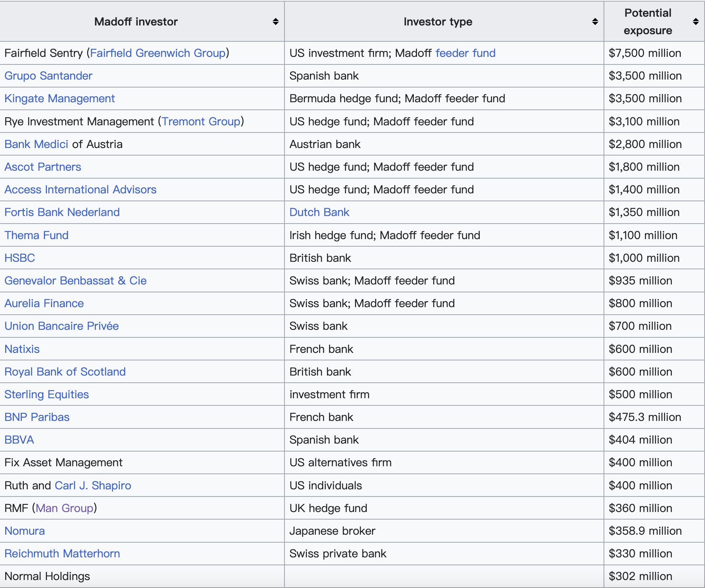Select British bank cell in Royal Bank row

[444, 372]
